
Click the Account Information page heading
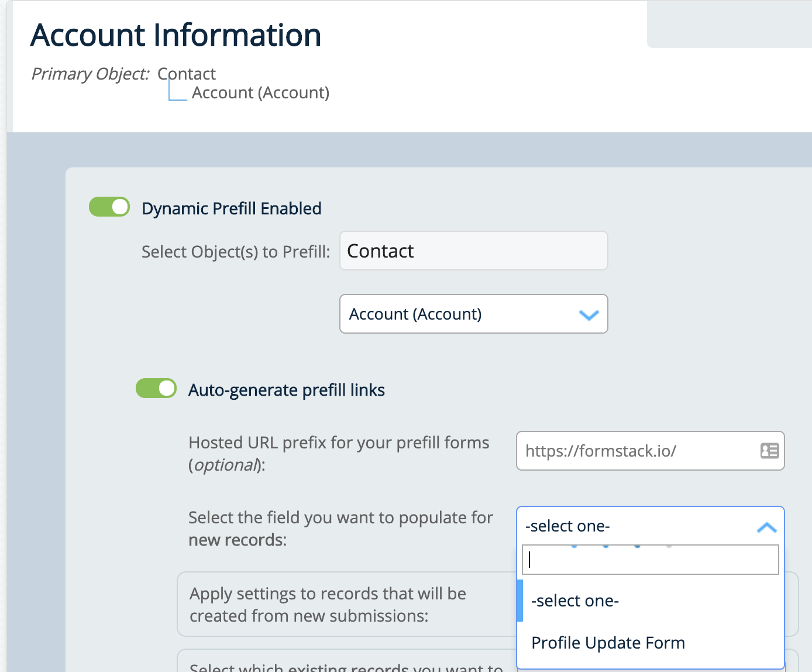[x=176, y=35]
